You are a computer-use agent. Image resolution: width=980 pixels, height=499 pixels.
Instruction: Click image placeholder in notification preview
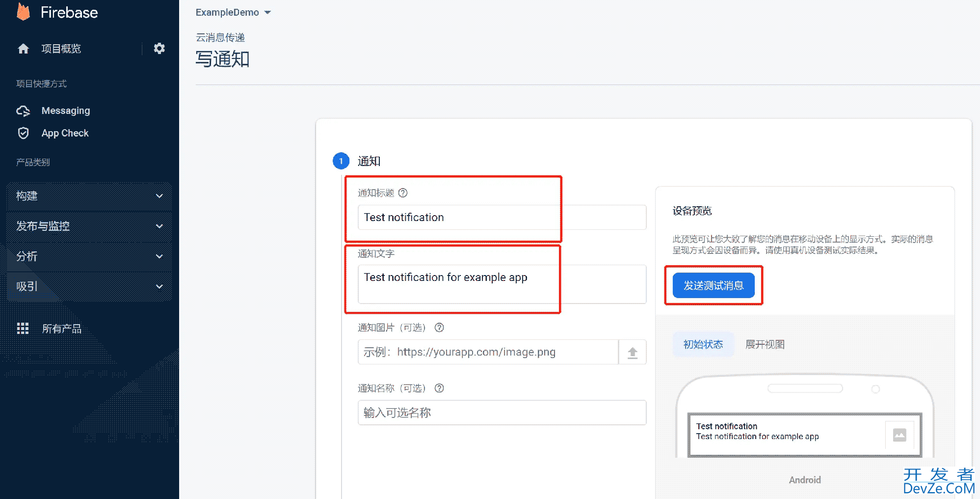(x=900, y=435)
